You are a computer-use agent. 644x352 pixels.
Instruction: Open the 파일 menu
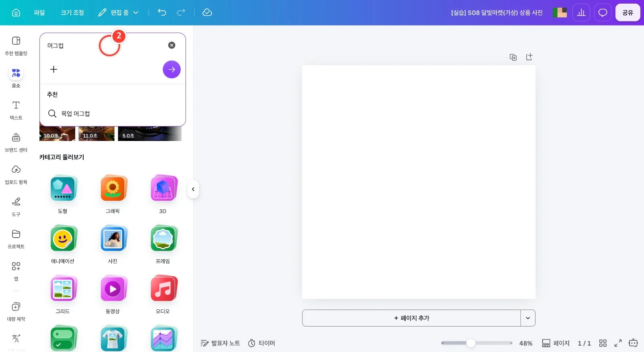click(x=39, y=12)
